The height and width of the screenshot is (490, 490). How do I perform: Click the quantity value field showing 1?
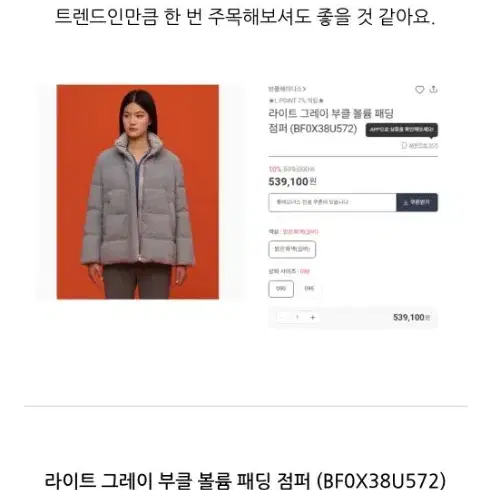(x=297, y=317)
